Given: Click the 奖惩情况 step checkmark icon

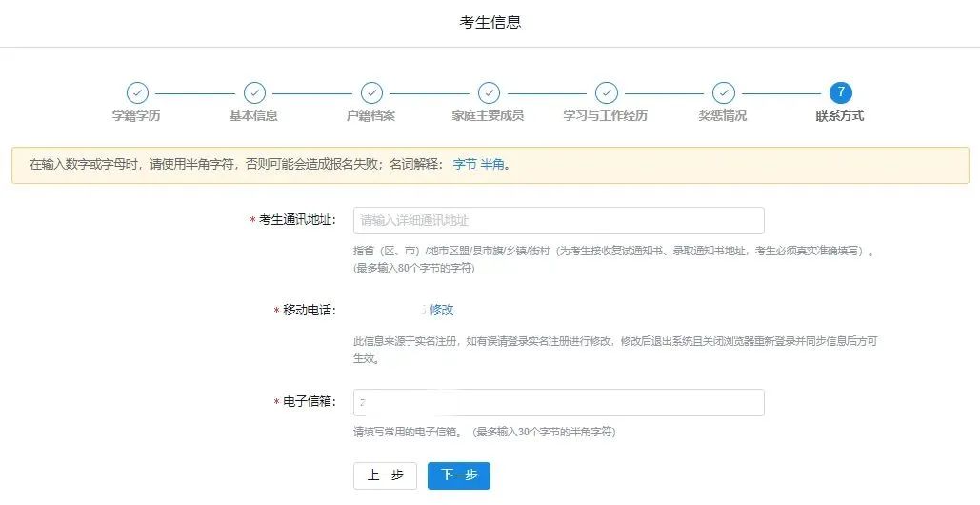Looking at the screenshot, I should 724,93.
